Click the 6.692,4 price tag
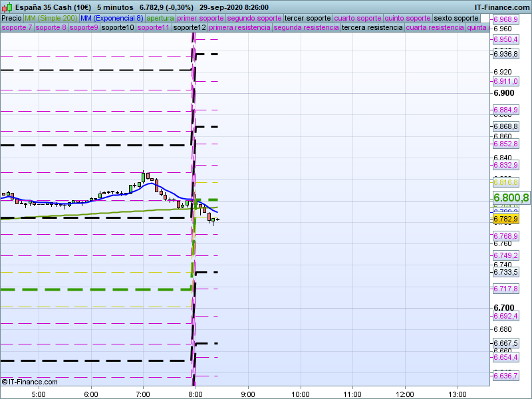Image resolution: width=532 pixels, height=399 pixels. 505,317
